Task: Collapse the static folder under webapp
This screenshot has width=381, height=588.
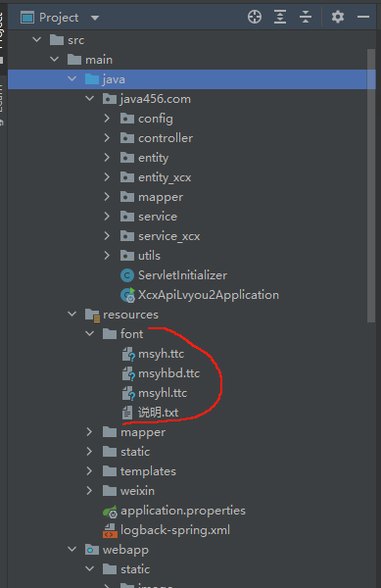Action: click(89, 568)
